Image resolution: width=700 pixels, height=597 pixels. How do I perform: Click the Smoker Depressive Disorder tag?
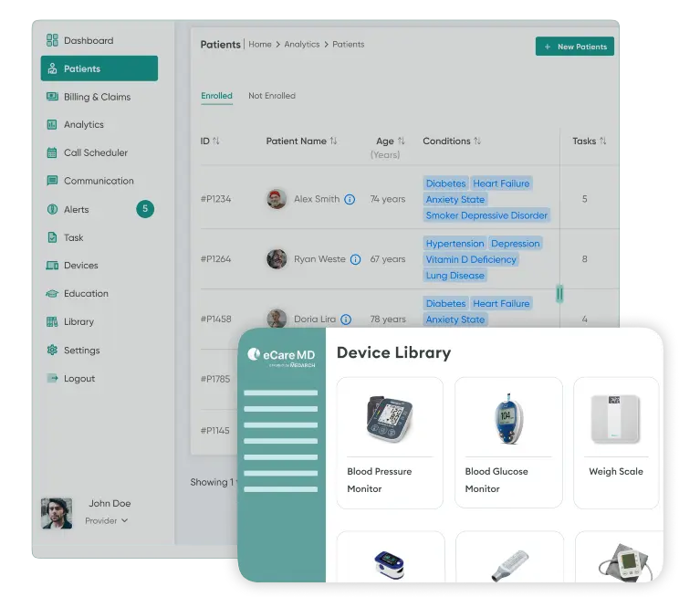[x=486, y=215]
